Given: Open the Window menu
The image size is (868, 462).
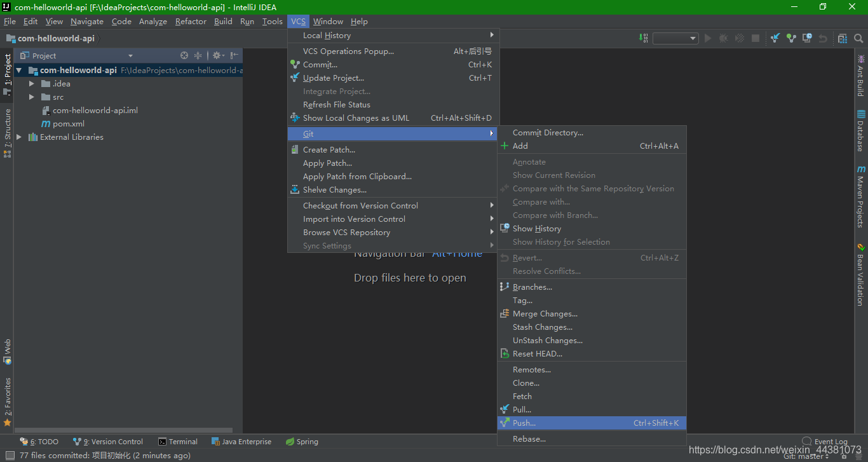Looking at the screenshot, I should coord(328,22).
